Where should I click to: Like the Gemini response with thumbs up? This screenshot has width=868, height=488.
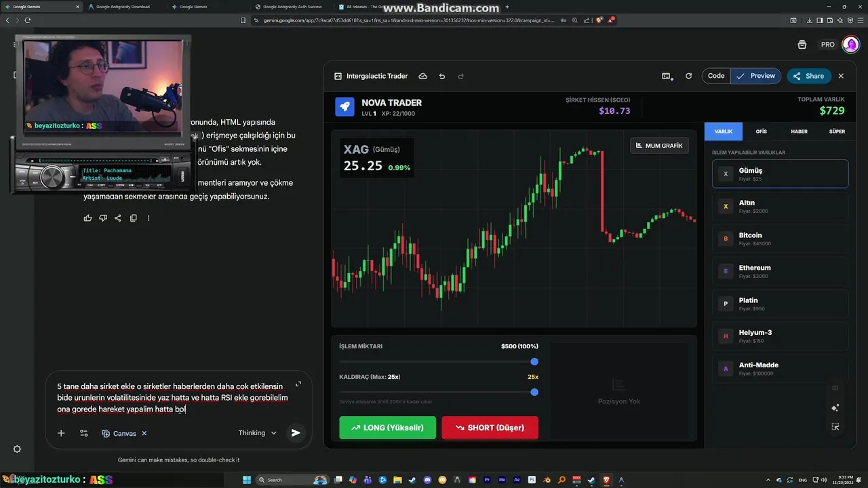[x=87, y=218]
